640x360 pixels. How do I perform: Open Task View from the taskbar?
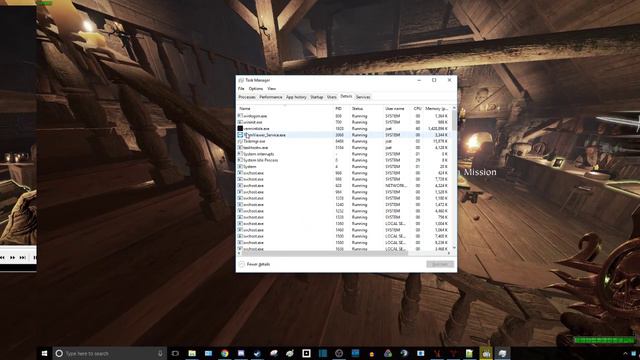click(x=176, y=353)
